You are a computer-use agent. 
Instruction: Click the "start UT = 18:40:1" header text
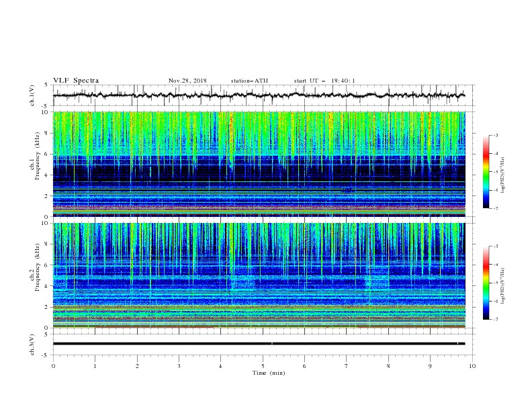pyautogui.click(x=324, y=81)
